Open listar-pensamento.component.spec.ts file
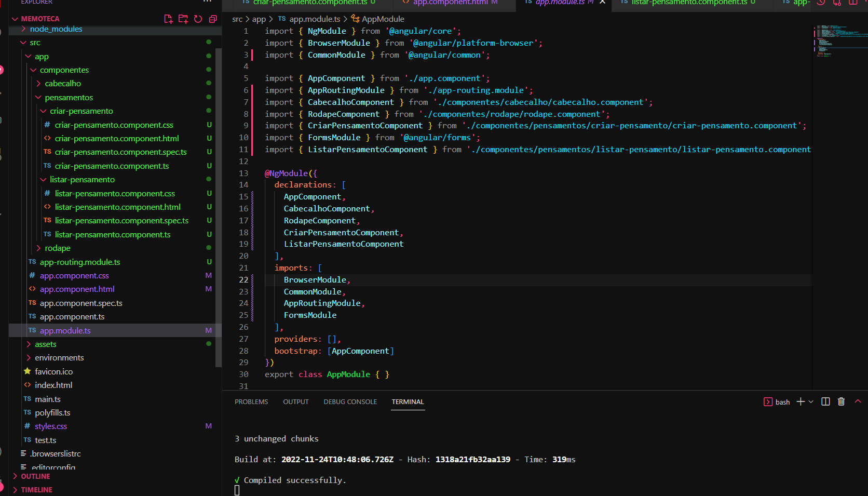This screenshot has height=496, width=868. point(121,220)
